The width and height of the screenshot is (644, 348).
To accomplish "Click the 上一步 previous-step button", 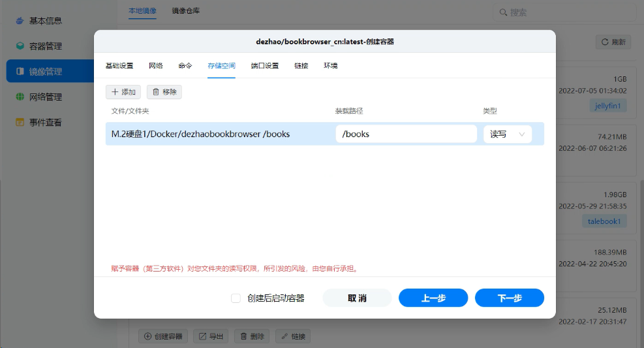I will (x=433, y=298).
